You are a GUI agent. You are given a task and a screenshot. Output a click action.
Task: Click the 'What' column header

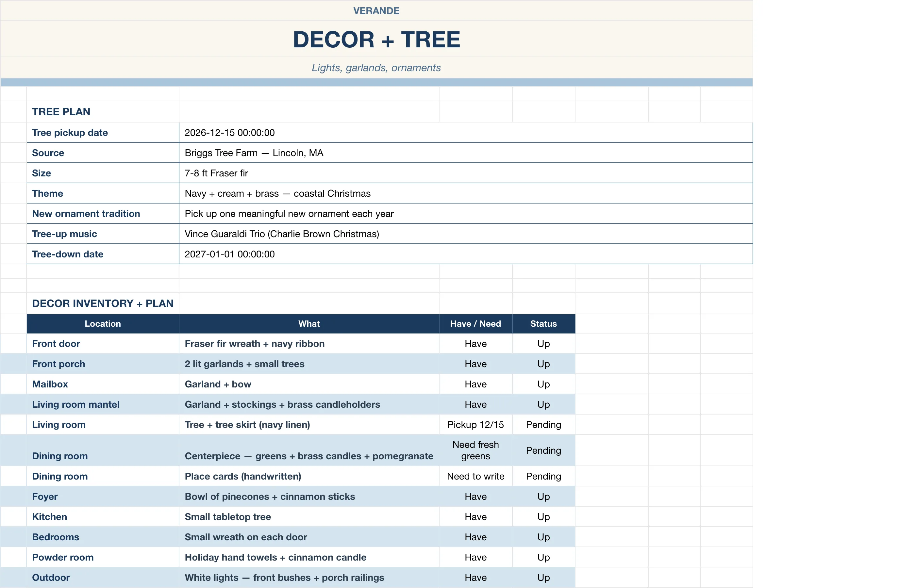click(309, 323)
